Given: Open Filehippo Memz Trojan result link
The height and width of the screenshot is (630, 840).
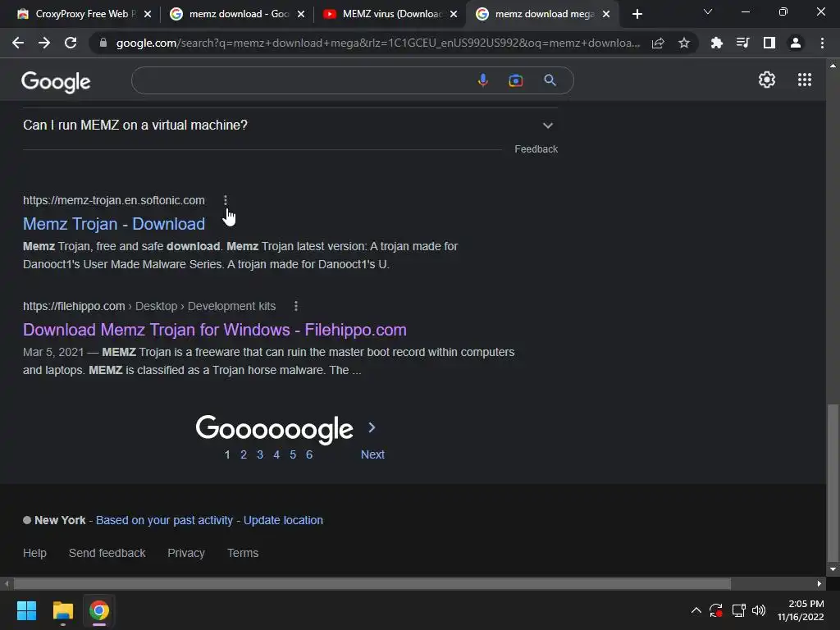Looking at the screenshot, I should [x=215, y=330].
